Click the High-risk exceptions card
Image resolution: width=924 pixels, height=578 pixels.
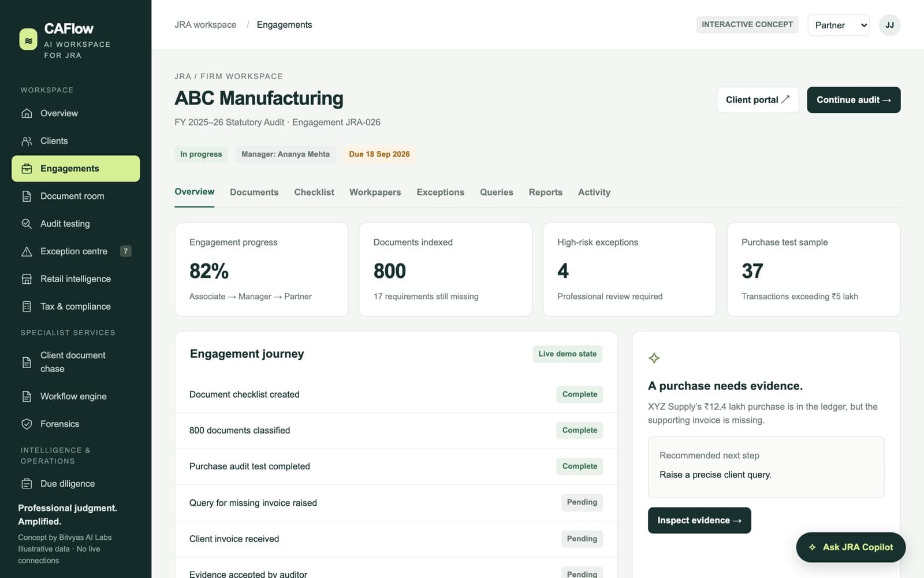tap(629, 269)
